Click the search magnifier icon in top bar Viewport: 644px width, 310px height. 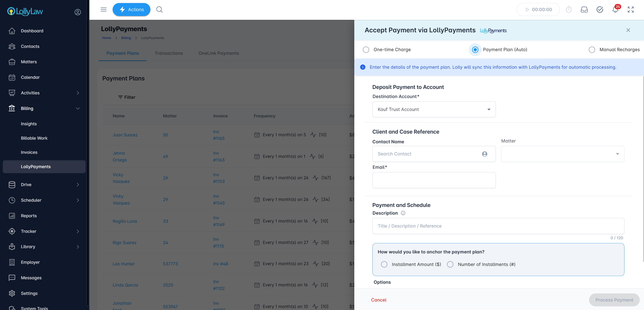point(159,9)
